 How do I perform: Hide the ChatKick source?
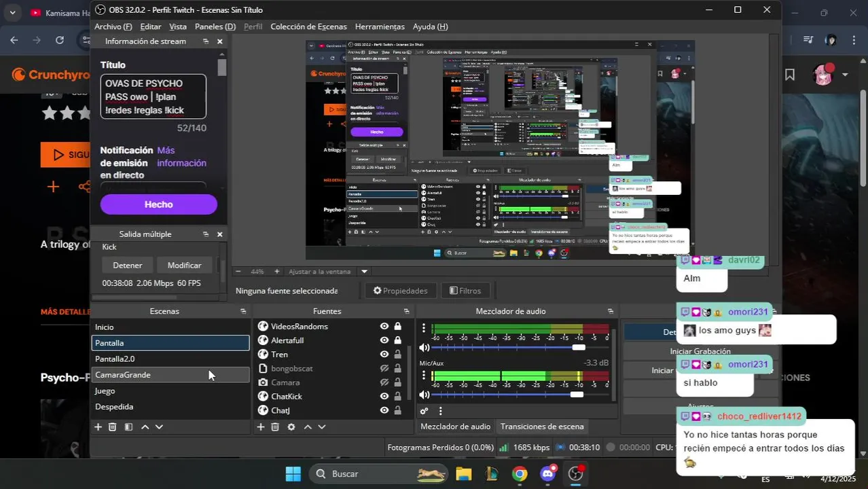(384, 396)
